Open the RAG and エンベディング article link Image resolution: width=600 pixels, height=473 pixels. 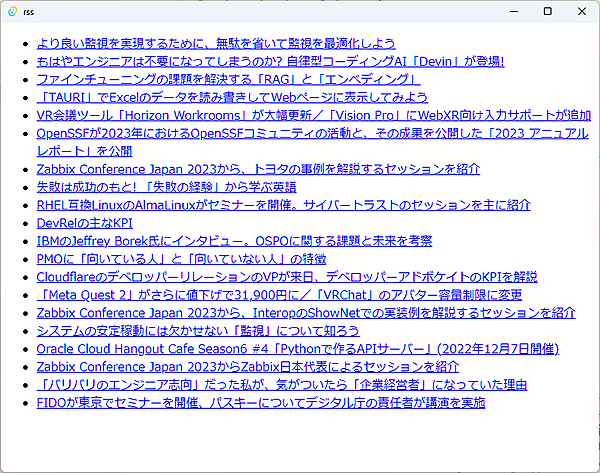pos(228,79)
